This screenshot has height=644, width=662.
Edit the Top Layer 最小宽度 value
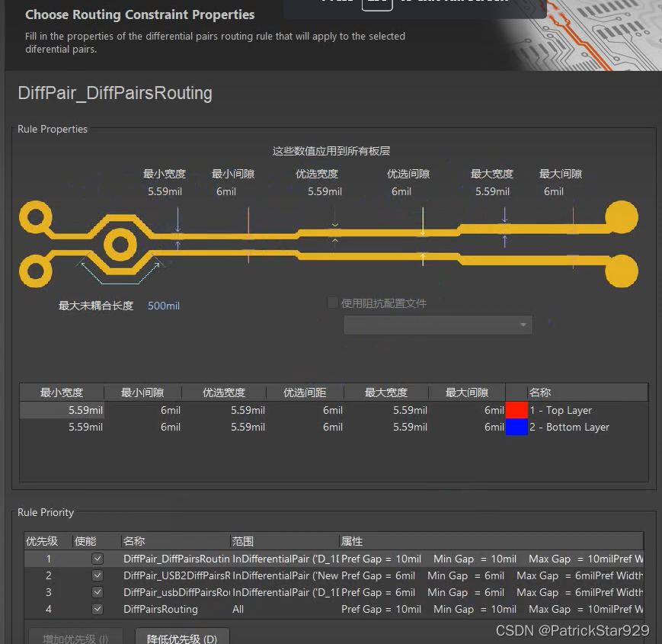coord(84,410)
